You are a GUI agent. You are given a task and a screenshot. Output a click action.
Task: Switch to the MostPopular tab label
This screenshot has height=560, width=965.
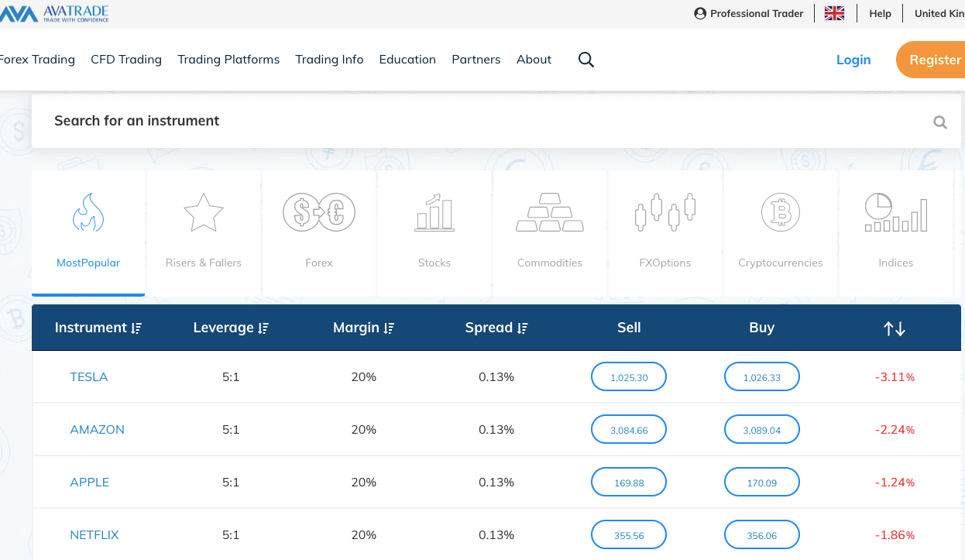[88, 263]
